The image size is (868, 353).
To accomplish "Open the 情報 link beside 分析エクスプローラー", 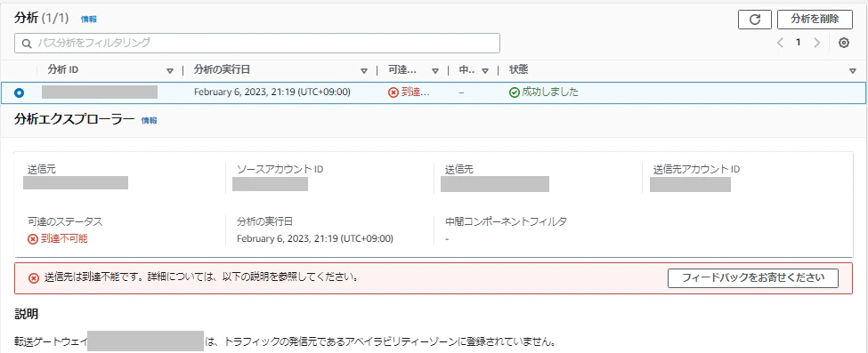I will click(x=149, y=120).
